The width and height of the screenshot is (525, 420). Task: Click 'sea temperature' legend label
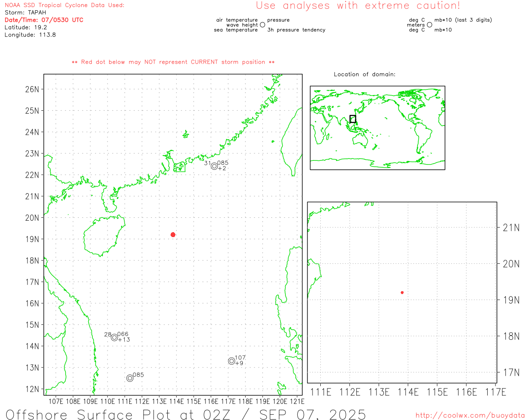tap(236, 30)
